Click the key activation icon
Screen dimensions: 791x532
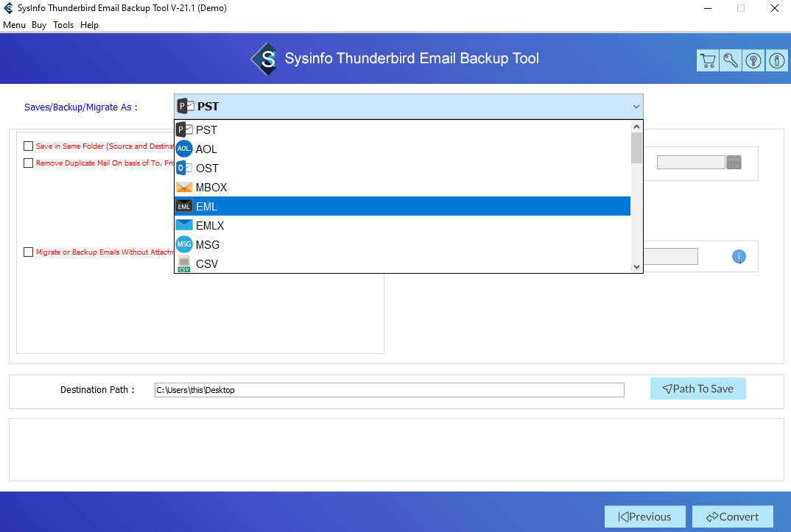(731, 60)
